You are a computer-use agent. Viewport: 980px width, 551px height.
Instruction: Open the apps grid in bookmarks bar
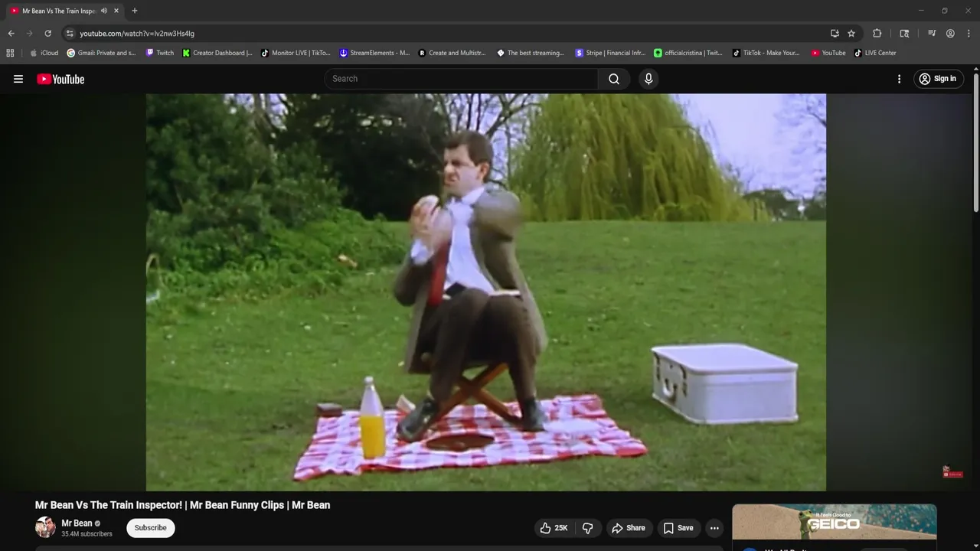10,53
